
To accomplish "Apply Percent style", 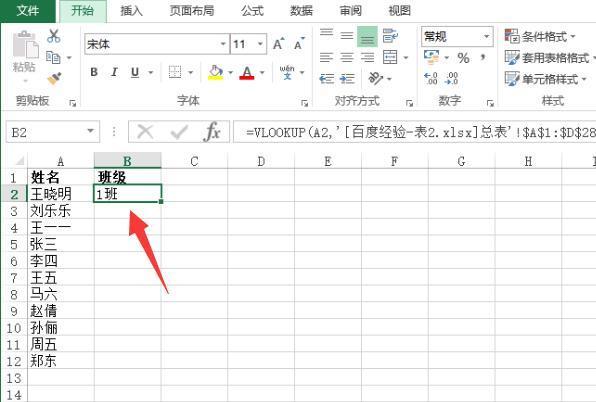I will [x=463, y=58].
